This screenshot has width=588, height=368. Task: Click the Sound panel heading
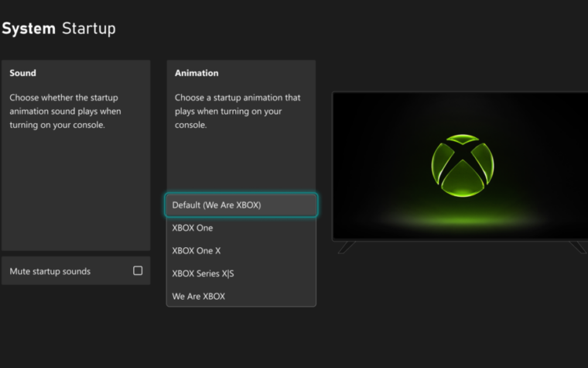coord(23,73)
